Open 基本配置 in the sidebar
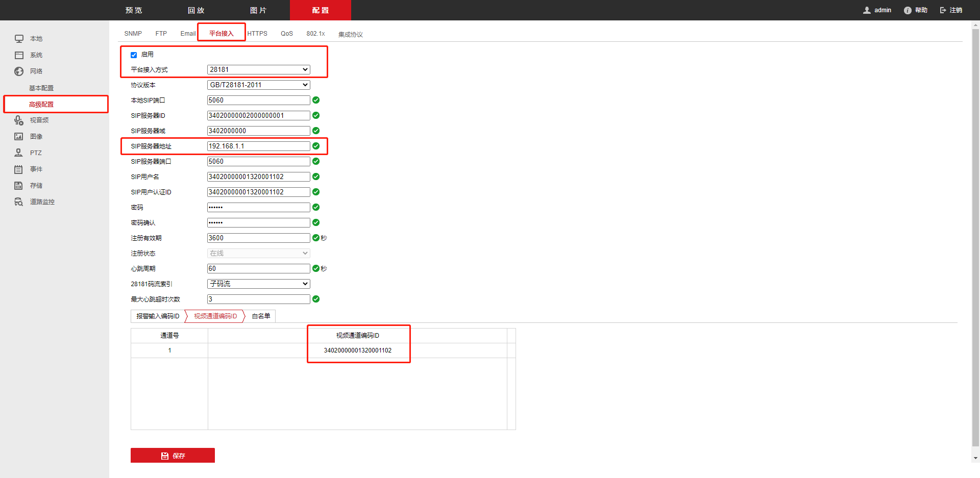 point(41,88)
